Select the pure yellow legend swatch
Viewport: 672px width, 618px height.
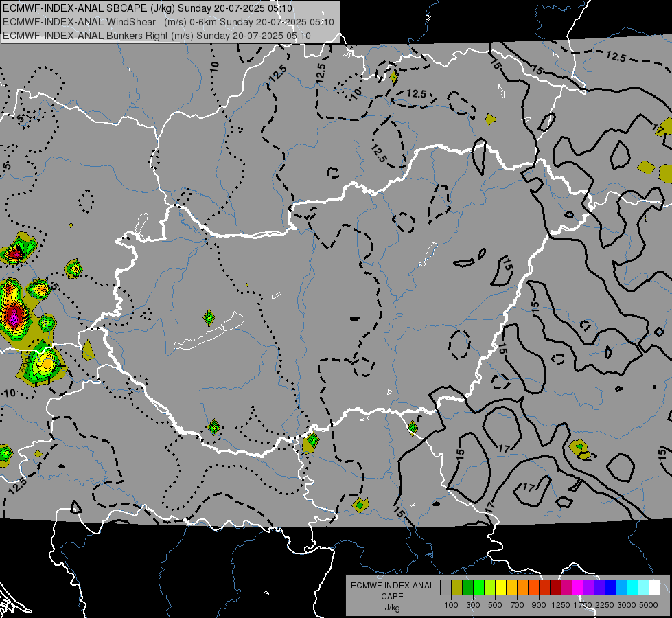click(x=500, y=588)
